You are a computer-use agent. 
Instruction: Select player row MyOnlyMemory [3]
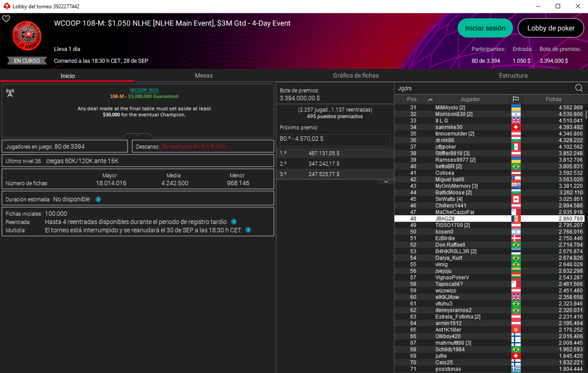pyautogui.click(x=490, y=186)
